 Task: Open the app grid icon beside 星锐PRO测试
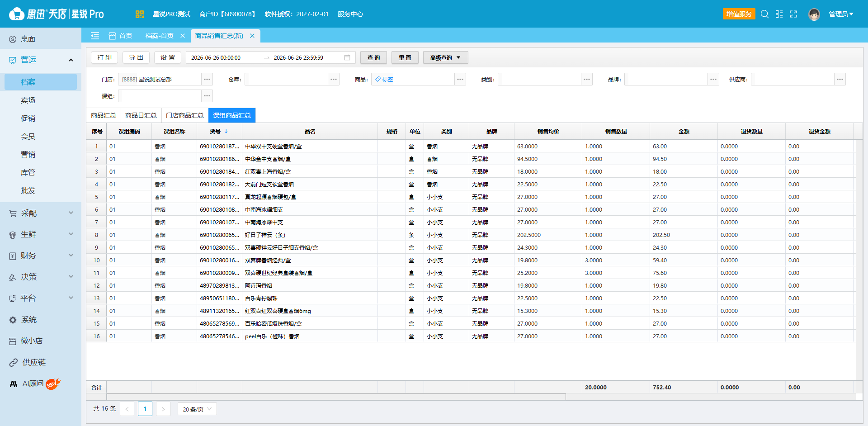pos(139,14)
